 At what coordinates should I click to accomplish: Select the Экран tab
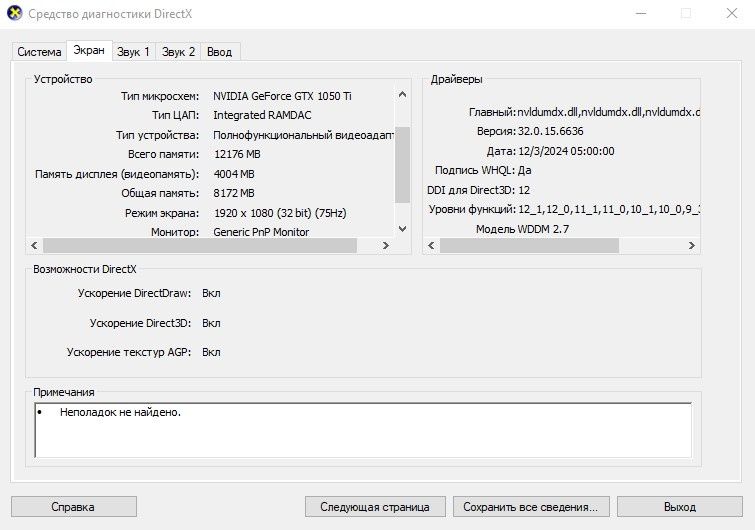89,51
